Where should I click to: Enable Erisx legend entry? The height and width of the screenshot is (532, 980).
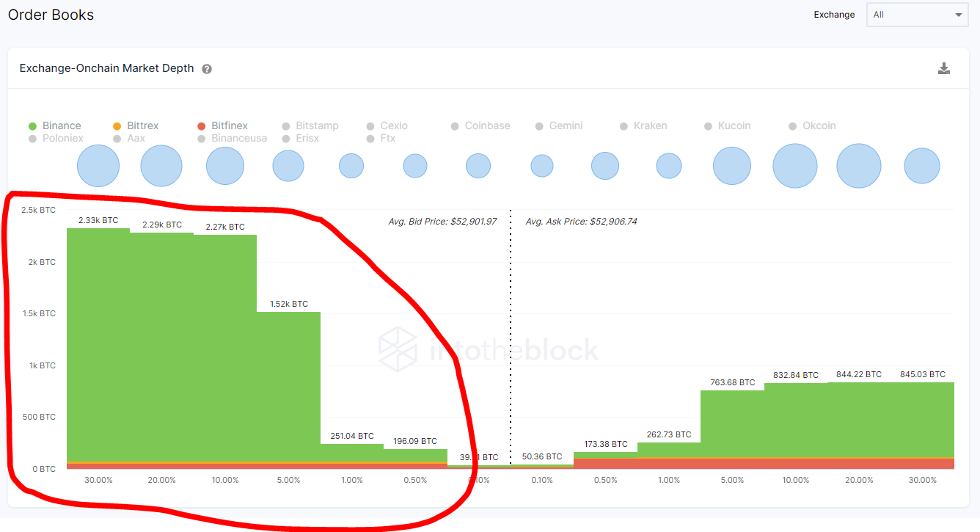point(300,138)
